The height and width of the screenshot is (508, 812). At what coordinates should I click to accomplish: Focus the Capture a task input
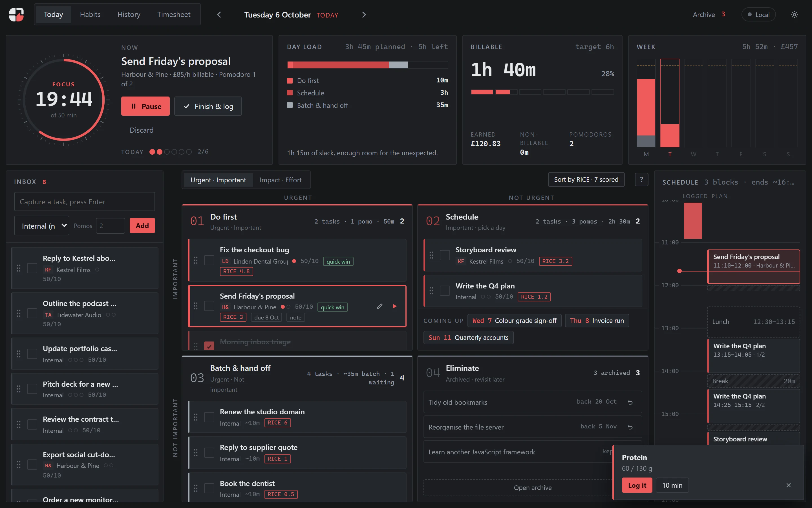[x=85, y=202]
